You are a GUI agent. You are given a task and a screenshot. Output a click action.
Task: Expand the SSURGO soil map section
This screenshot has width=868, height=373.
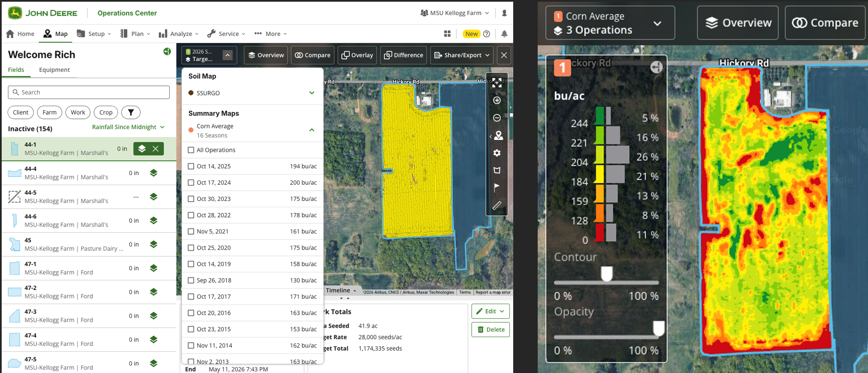click(x=312, y=93)
